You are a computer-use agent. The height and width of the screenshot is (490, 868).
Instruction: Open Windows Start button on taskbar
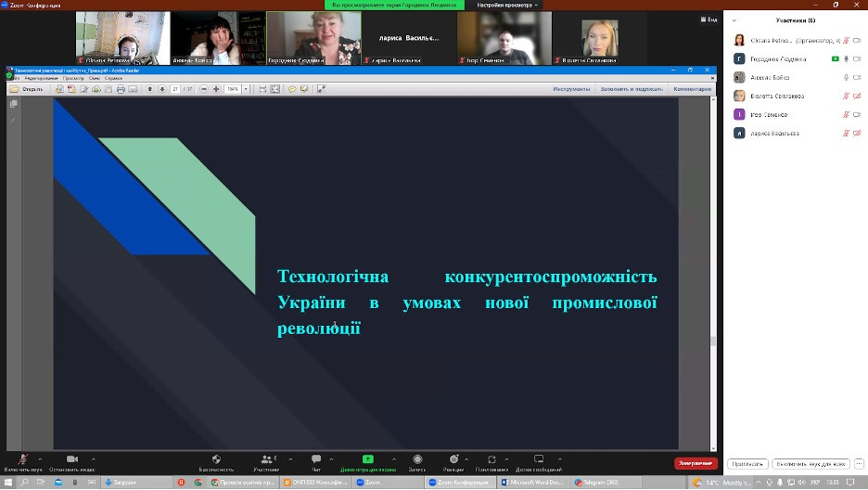[8, 483]
